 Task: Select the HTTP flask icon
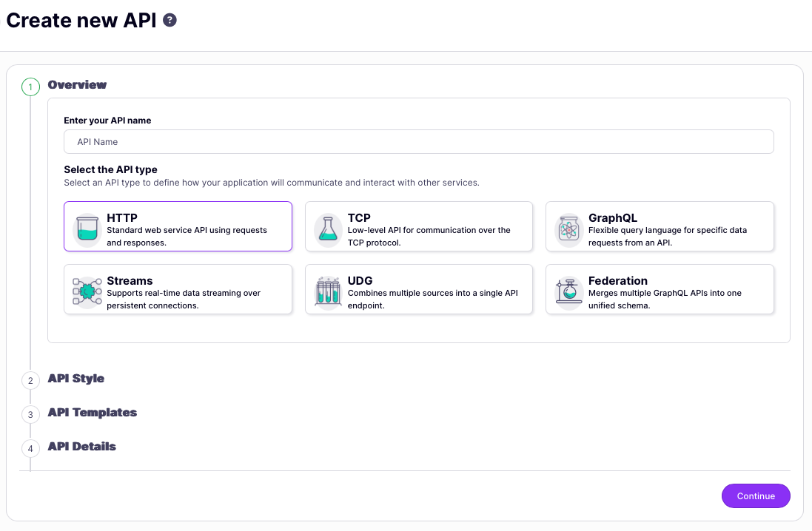[x=86, y=229]
